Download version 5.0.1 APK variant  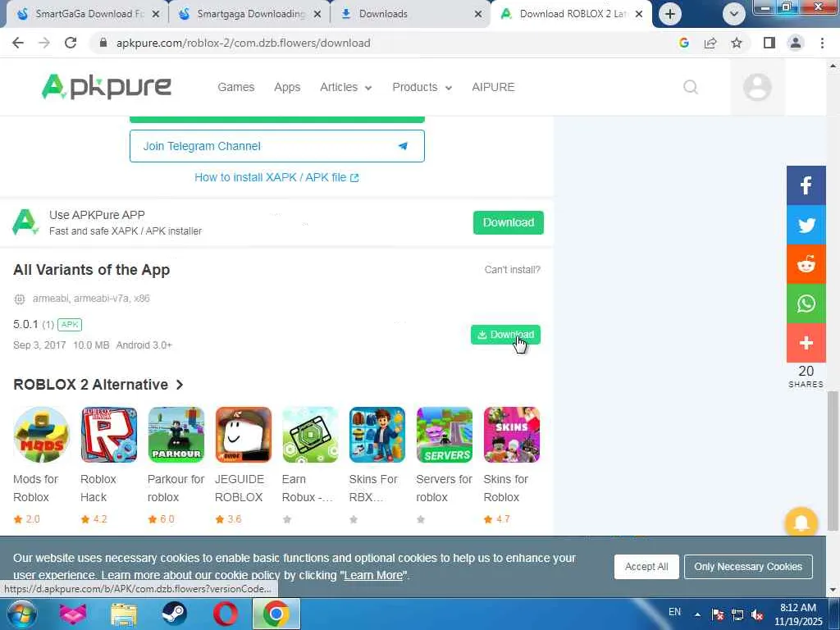coord(505,335)
